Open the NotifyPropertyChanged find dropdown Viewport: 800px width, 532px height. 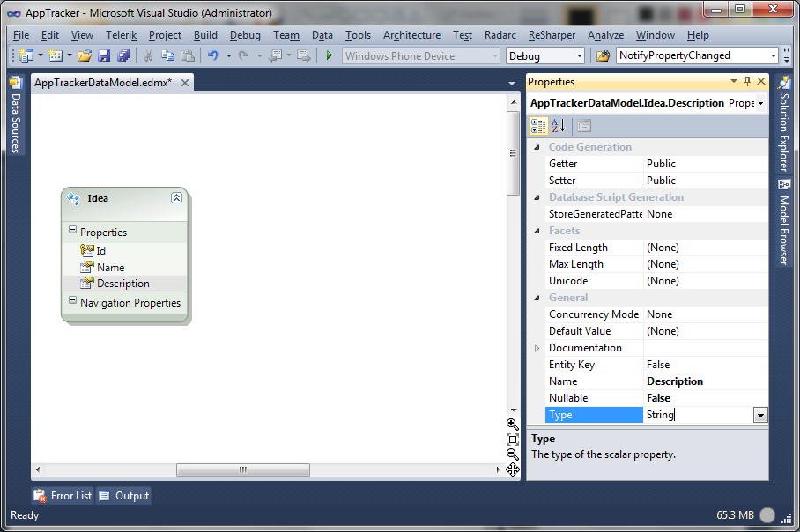773,55
